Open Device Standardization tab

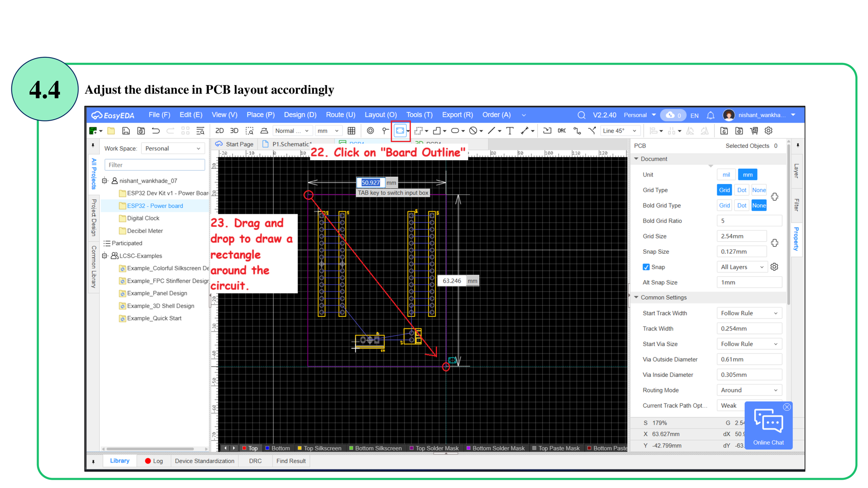pyautogui.click(x=204, y=461)
